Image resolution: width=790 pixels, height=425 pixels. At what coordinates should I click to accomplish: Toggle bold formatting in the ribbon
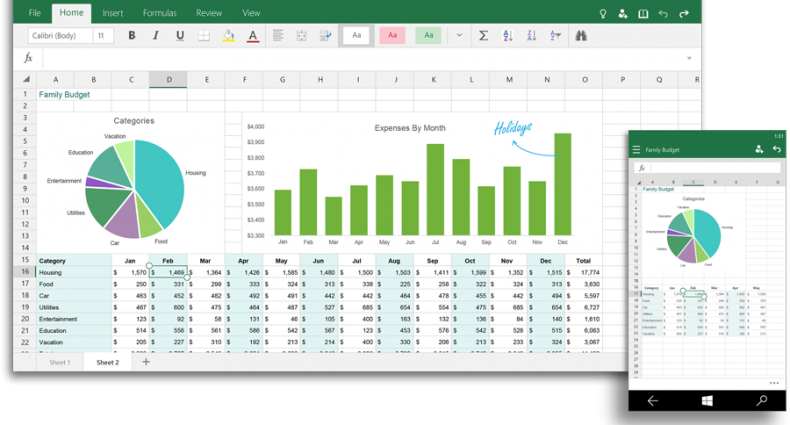(x=131, y=36)
